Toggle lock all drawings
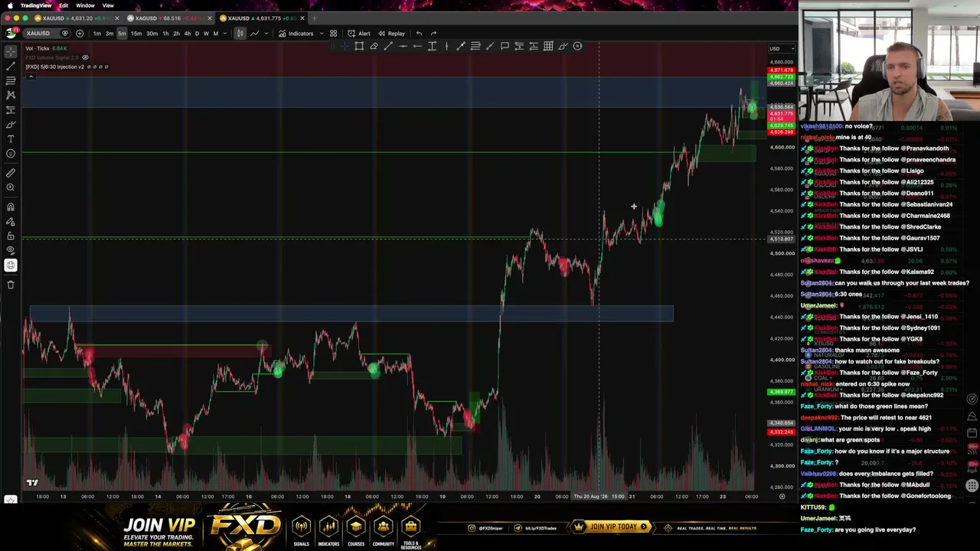Viewport: 980px width, 551px height. 11,236
